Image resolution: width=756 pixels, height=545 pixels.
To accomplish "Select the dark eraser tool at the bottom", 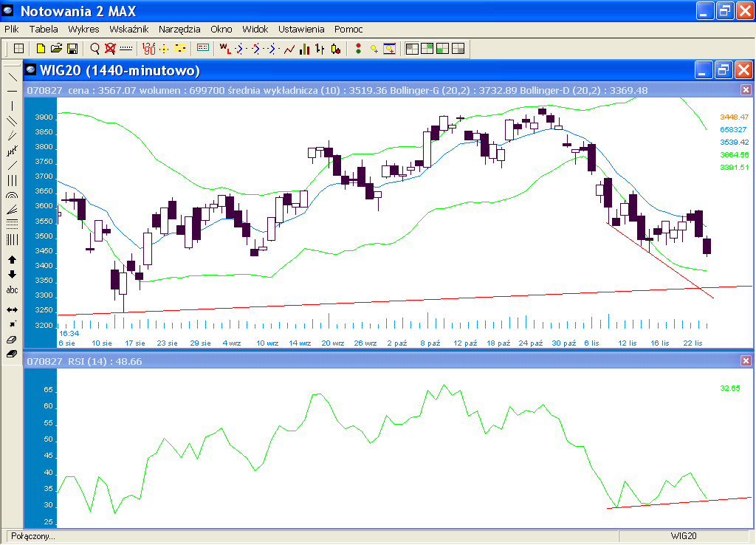I will [12, 354].
